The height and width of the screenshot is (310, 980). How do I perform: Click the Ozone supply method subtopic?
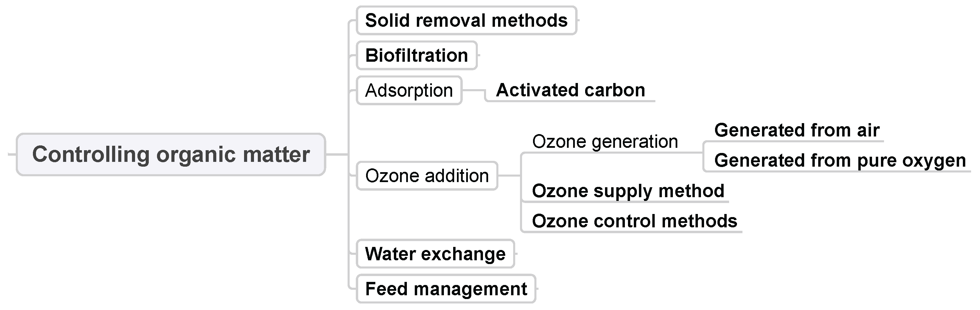pyautogui.click(x=628, y=191)
